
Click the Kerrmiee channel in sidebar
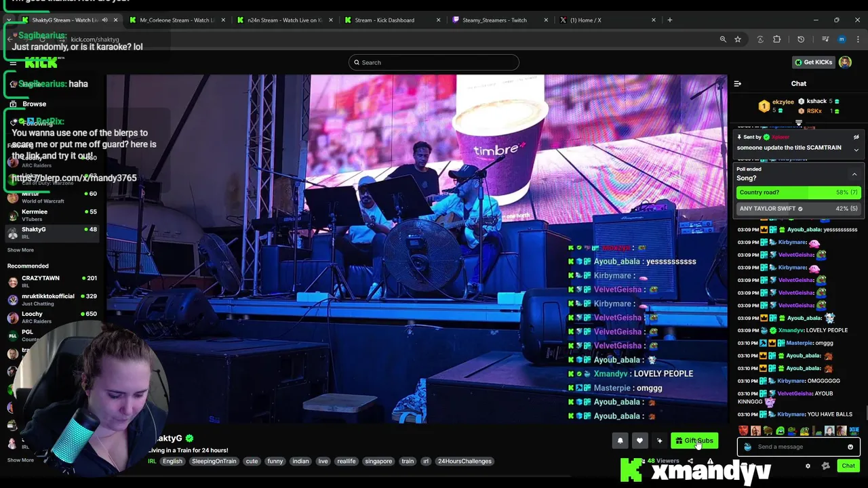click(53, 214)
